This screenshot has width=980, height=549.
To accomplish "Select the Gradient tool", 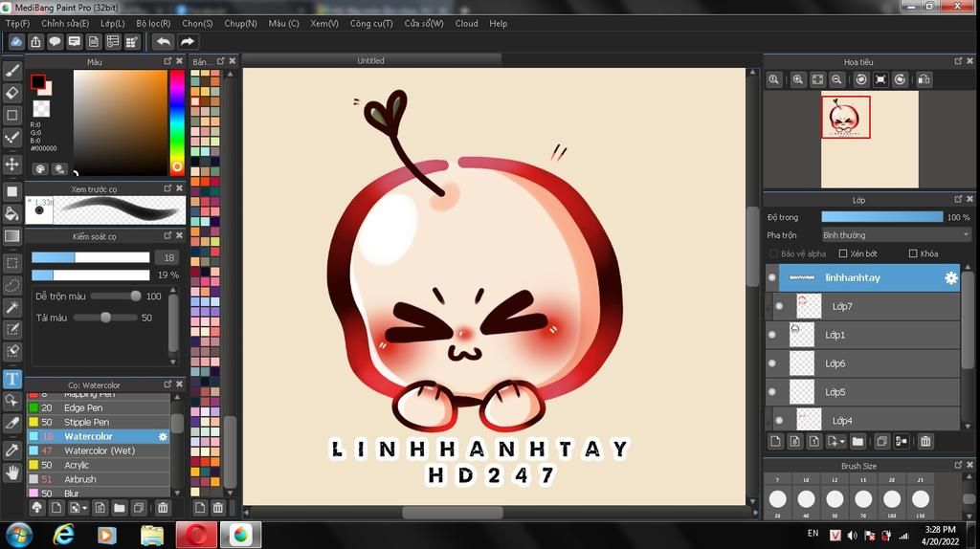I will pos(11,236).
